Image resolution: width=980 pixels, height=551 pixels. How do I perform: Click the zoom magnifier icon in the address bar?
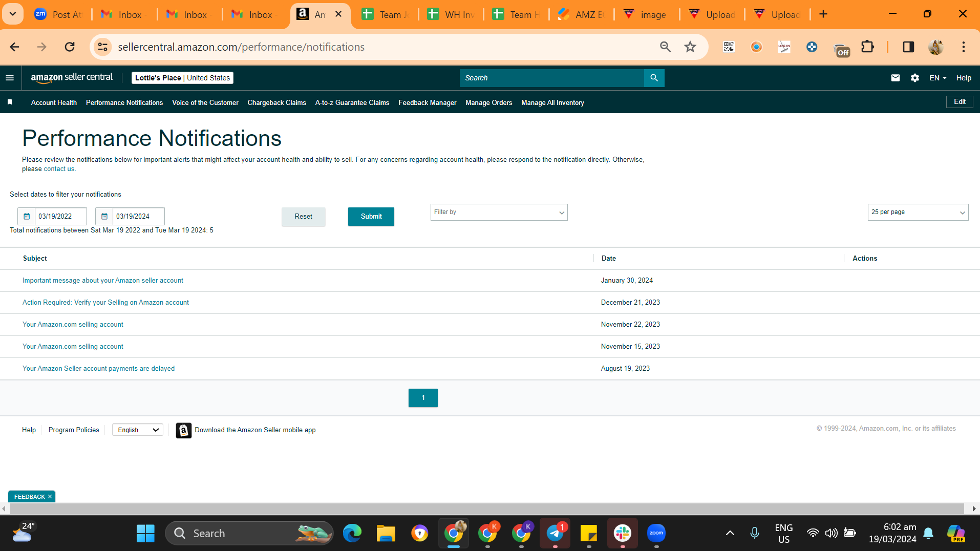(665, 47)
